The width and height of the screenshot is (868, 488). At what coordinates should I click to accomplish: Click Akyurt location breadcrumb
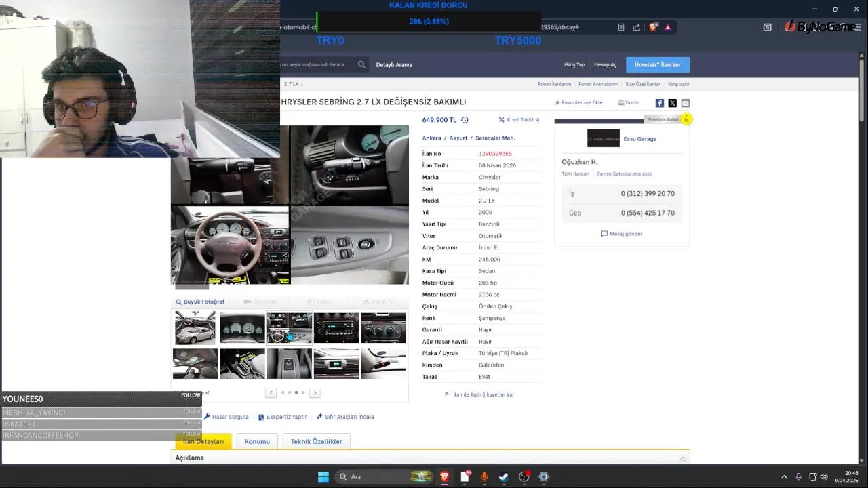coord(458,138)
